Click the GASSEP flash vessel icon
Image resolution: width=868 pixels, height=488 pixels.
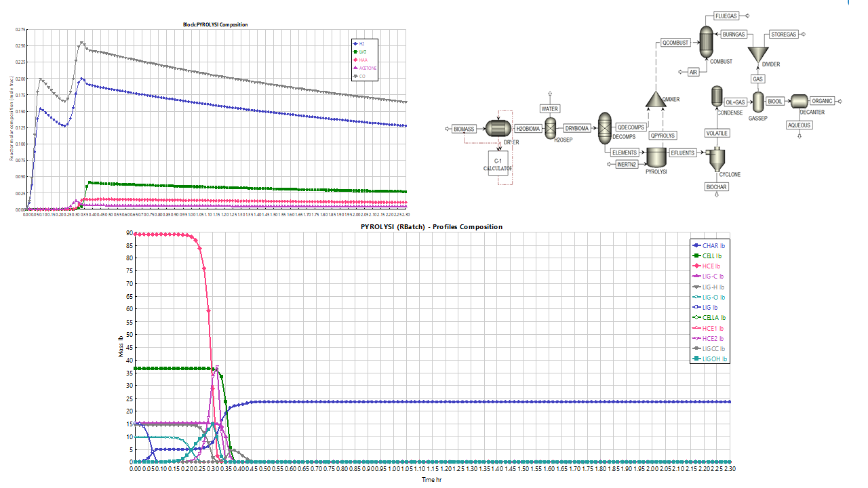coord(757,102)
